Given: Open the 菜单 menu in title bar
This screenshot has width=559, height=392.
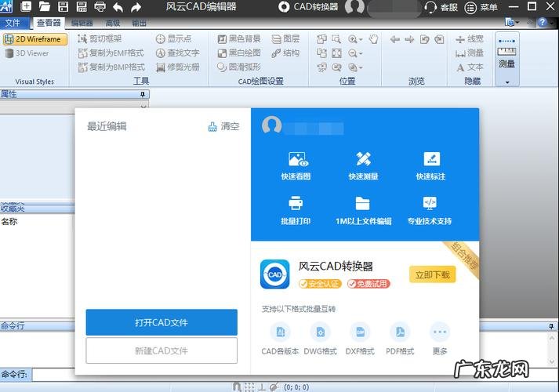Looking at the screenshot, I should coord(483,7).
